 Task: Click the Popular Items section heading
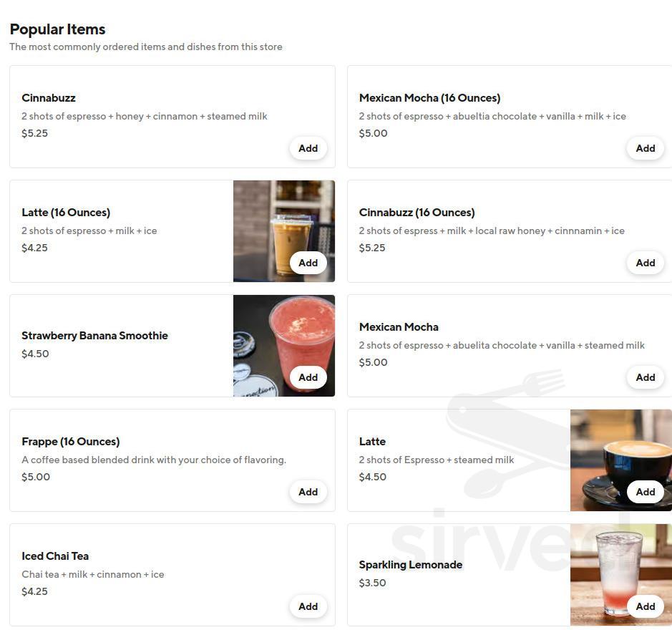point(57,29)
